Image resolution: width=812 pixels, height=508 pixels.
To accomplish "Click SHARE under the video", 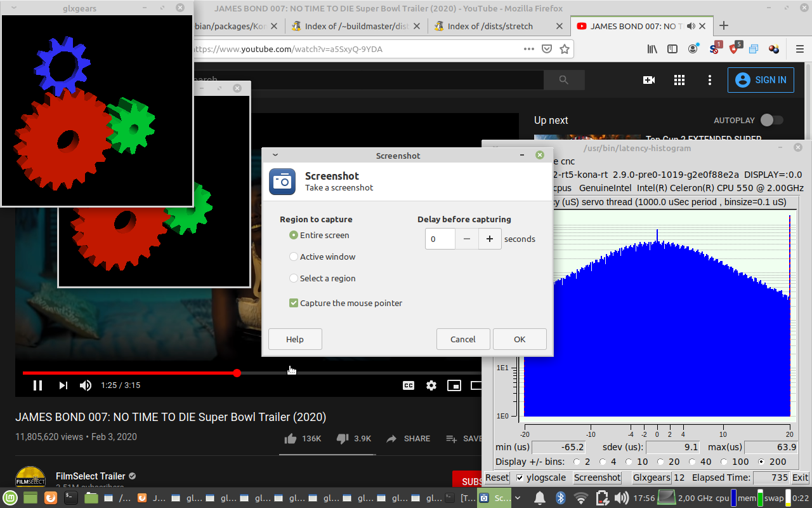I will tap(409, 439).
